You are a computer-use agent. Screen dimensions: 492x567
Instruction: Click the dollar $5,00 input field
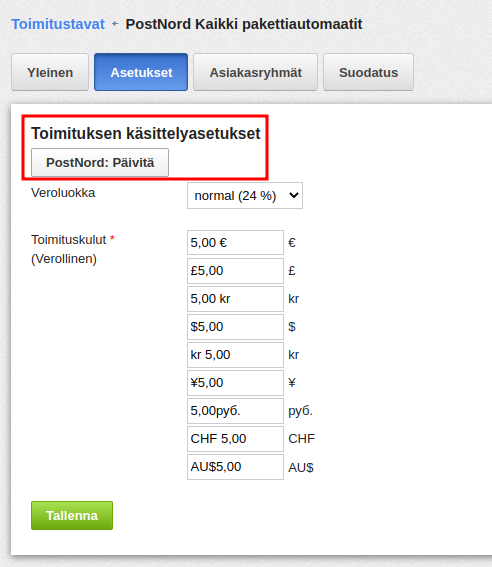pyautogui.click(x=235, y=327)
